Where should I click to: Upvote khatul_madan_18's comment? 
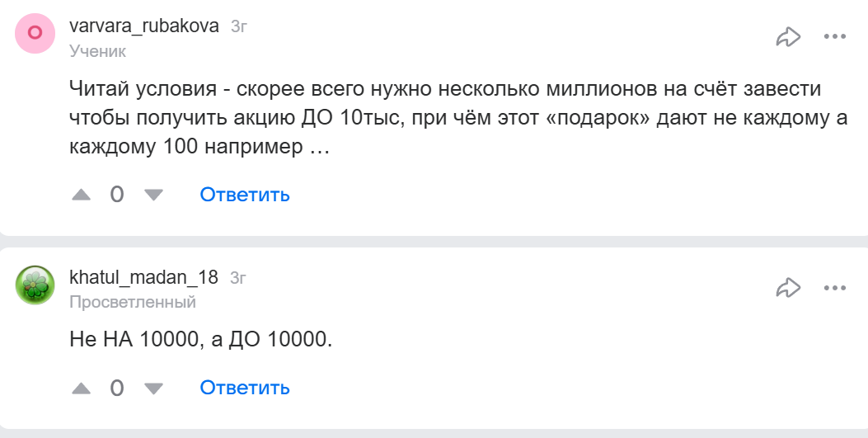[x=81, y=388]
